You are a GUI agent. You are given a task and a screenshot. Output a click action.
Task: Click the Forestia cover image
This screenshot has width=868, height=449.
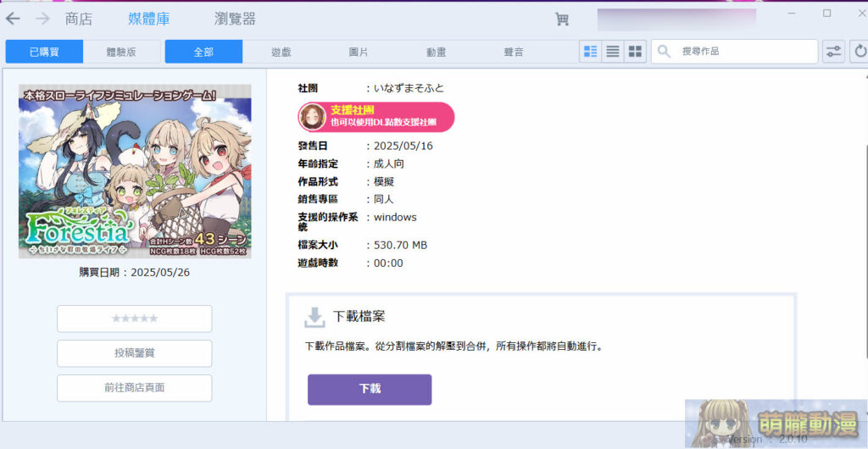click(x=135, y=171)
